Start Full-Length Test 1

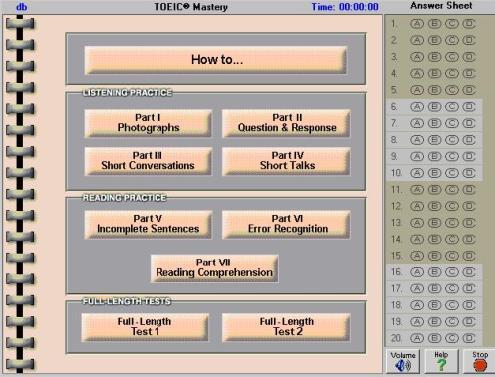click(145, 327)
